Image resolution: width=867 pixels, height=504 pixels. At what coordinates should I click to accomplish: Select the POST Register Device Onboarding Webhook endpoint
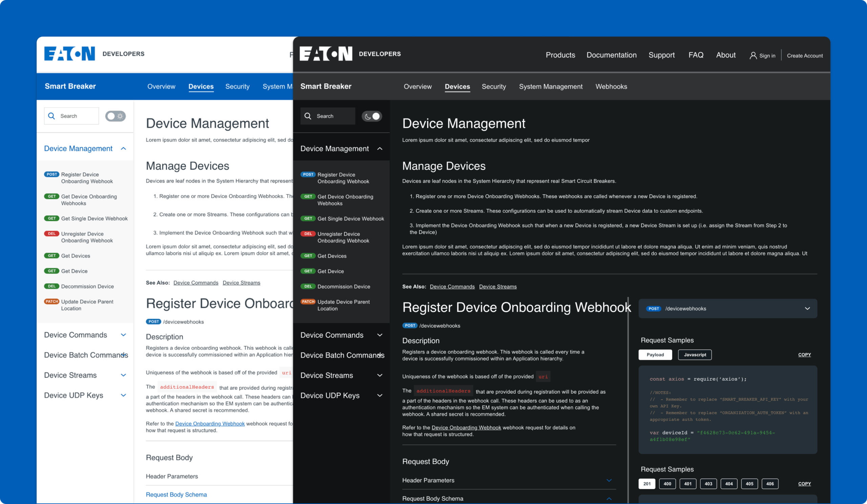pos(342,178)
